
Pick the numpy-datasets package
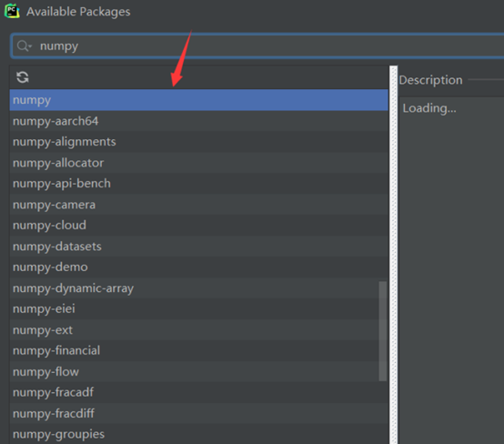[x=199, y=247]
